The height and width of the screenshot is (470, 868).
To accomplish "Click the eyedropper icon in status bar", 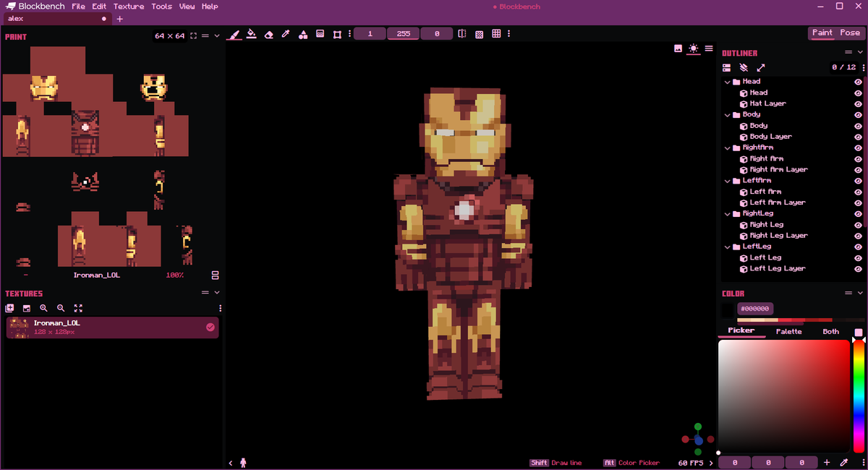I will pos(843,462).
